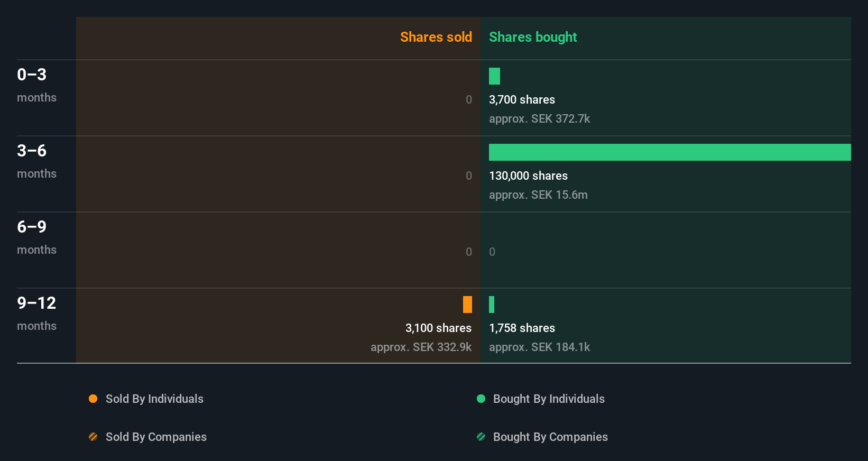Click the 1,758 shares value
The width and height of the screenshot is (868, 461).
pyautogui.click(x=522, y=328)
